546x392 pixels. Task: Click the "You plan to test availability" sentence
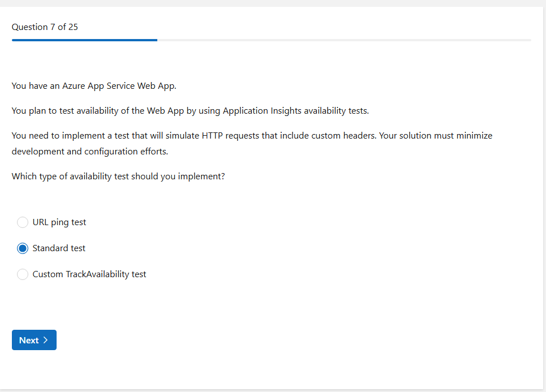pos(190,111)
